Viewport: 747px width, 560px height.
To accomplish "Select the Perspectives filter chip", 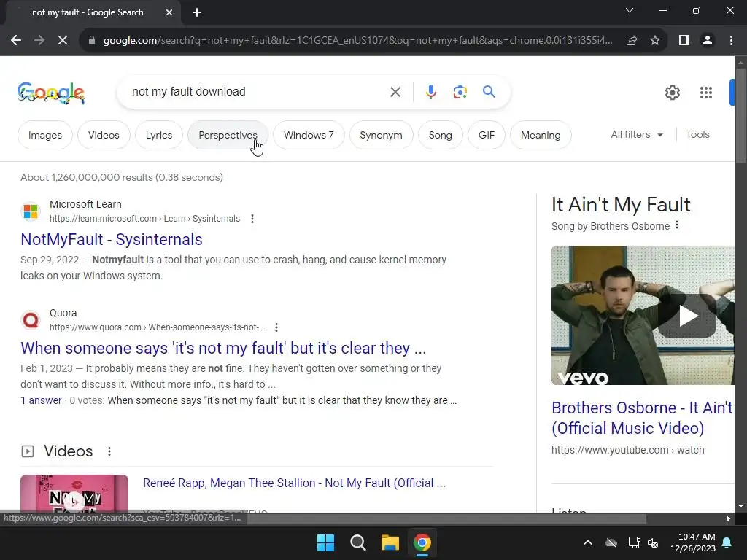I will click(x=228, y=135).
